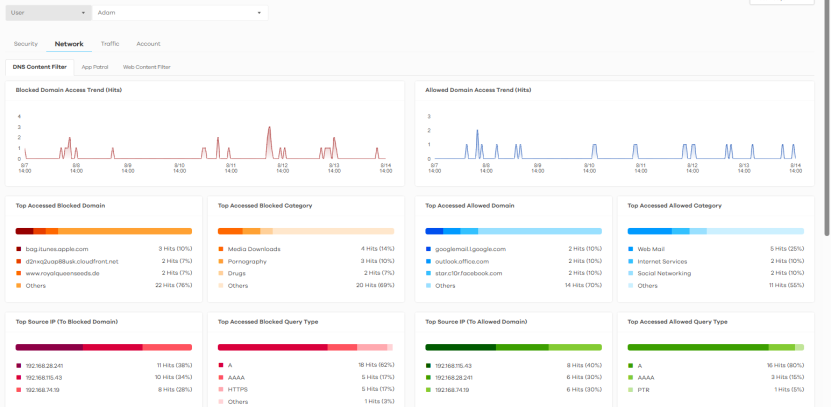
Task: Expand the Adam user selection dropdown
Action: [181, 13]
